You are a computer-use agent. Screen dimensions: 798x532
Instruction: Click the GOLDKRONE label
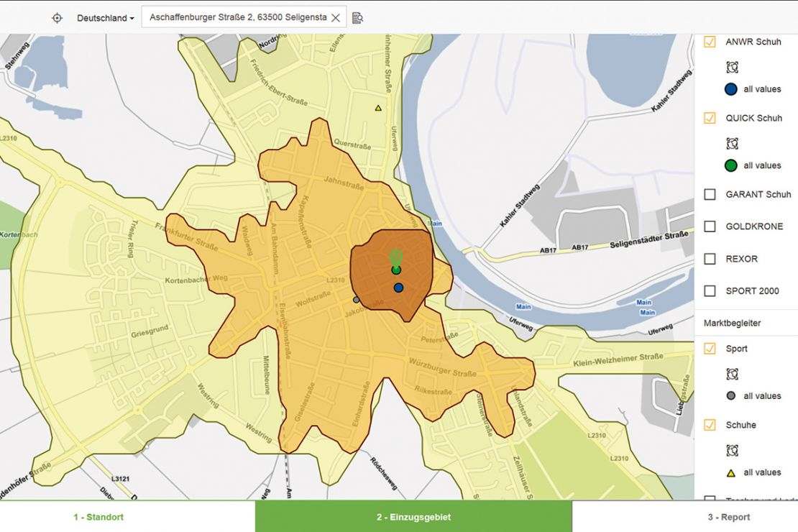(x=754, y=226)
